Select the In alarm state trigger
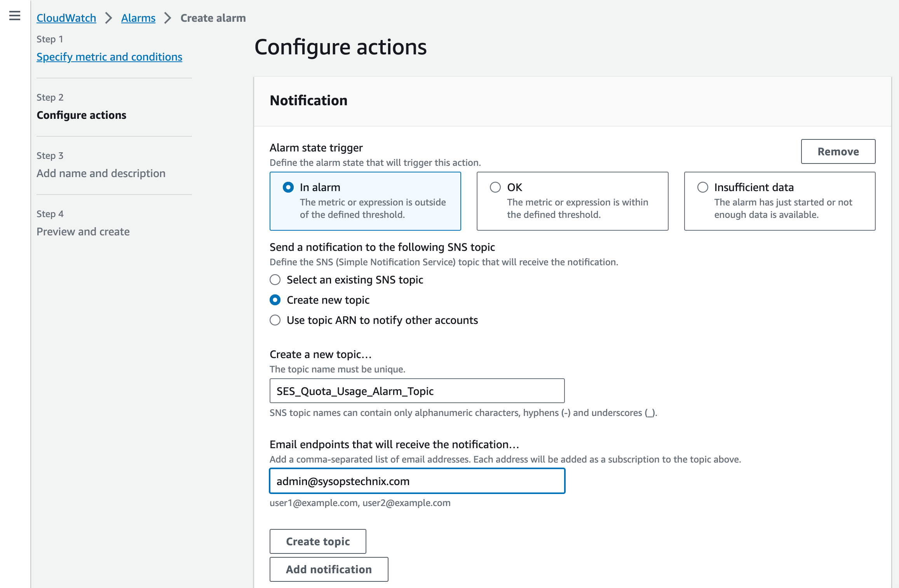The image size is (899, 588). [365, 201]
